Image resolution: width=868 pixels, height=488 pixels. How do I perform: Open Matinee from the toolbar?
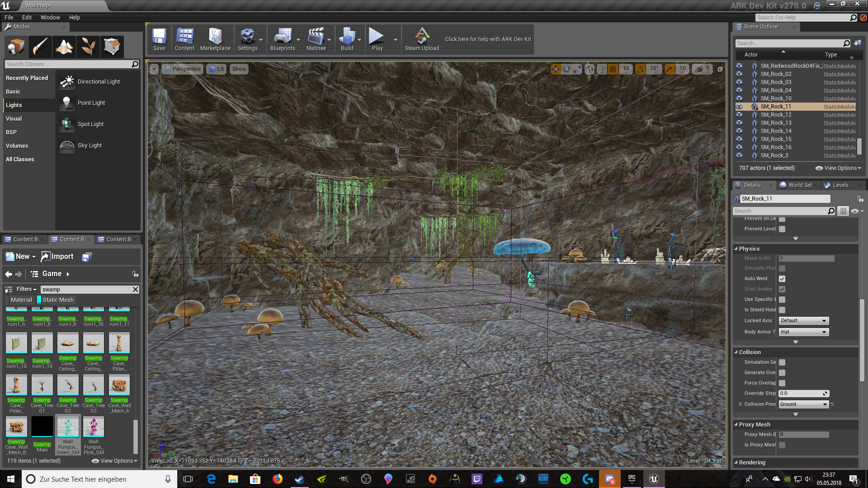[x=316, y=39]
